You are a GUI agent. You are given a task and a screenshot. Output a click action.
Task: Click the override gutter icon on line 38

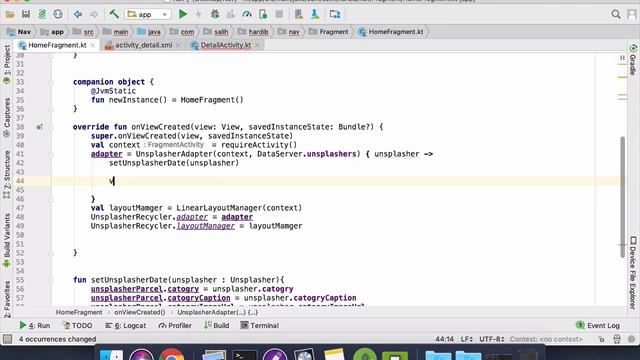39,127
